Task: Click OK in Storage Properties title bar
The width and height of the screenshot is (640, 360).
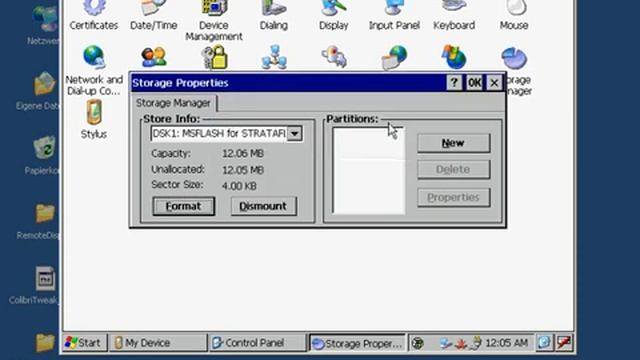Action: point(474,83)
